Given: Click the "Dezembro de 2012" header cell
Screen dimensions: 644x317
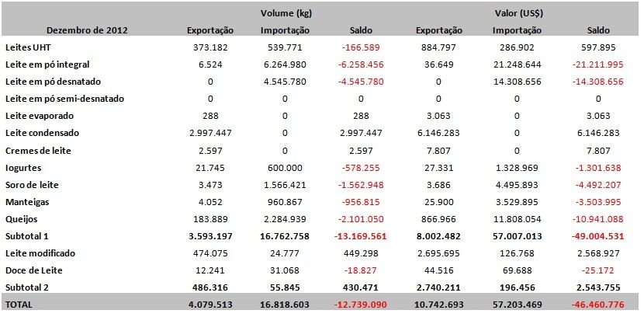Looking at the screenshot, I should point(87,30).
